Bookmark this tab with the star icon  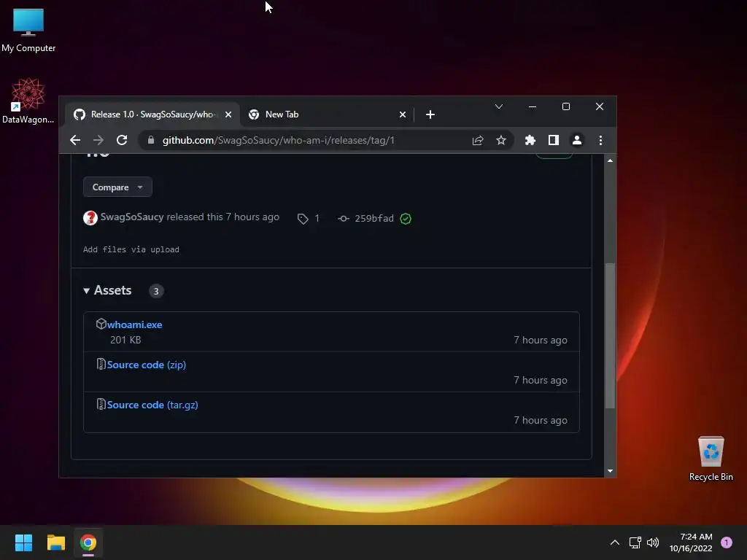coord(500,140)
